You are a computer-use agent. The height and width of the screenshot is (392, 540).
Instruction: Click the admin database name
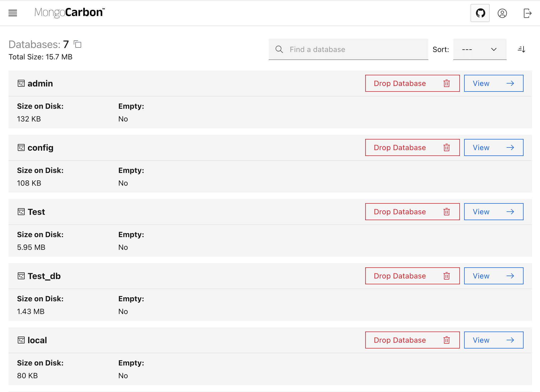[40, 84]
